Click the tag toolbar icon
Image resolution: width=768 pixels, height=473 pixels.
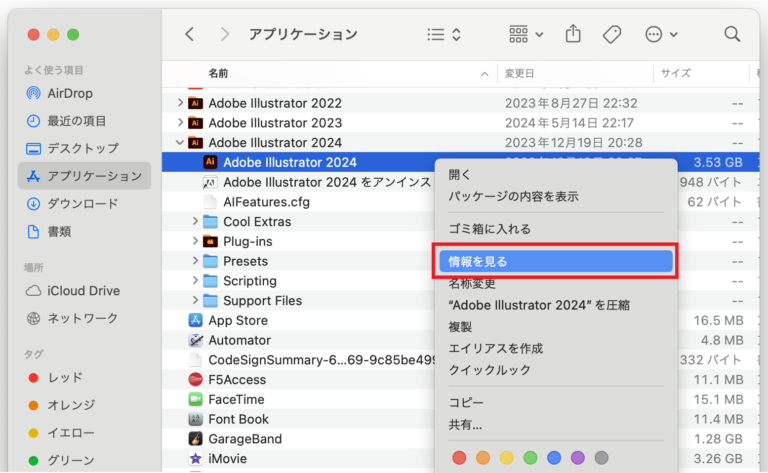(612, 34)
